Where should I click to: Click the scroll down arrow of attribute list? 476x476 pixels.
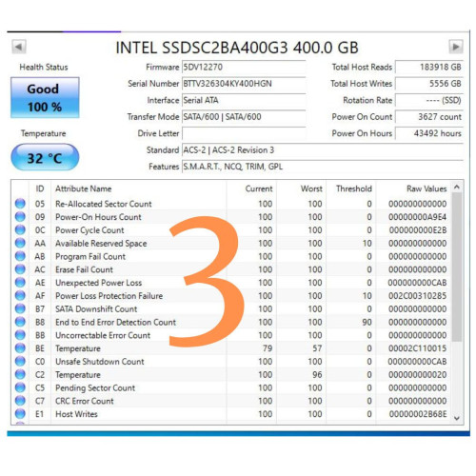[x=457, y=418]
